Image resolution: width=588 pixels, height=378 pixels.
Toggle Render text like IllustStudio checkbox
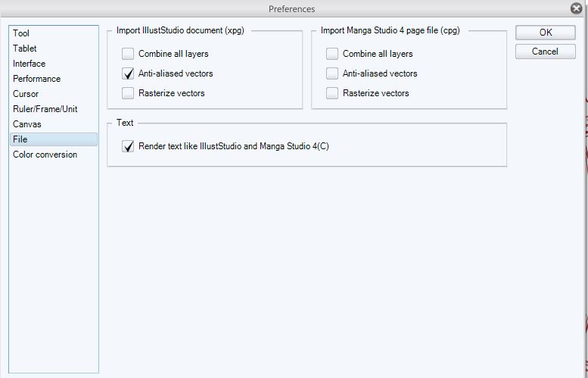[x=128, y=146]
